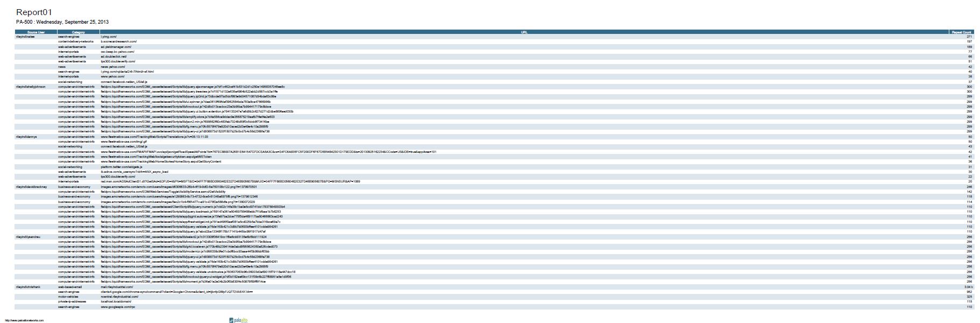Select URL 'ncentral.rileyindustrial.com/' cell
The height and width of the screenshot is (323, 980).
point(119,297)
